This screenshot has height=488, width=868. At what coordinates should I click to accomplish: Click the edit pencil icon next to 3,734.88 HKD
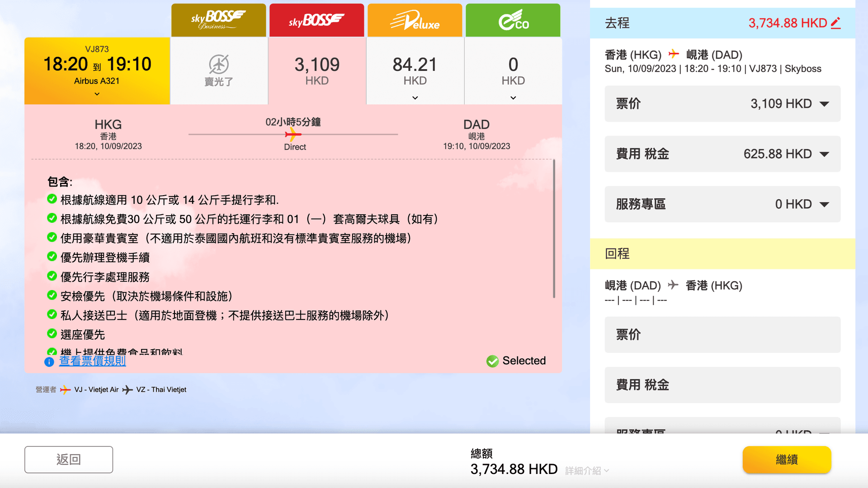(836, 23)
